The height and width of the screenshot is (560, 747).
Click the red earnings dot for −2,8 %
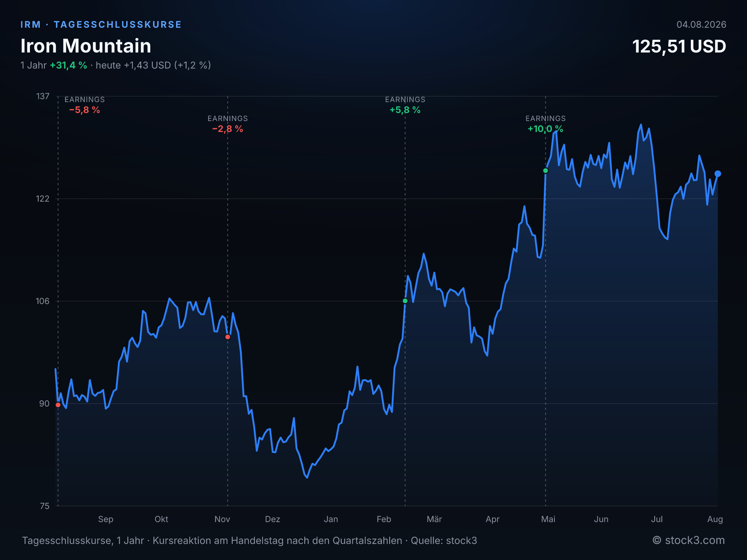click(228, 337)
